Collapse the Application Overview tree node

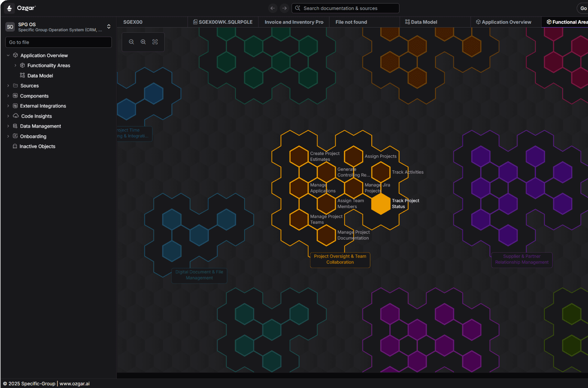[8, 55]
